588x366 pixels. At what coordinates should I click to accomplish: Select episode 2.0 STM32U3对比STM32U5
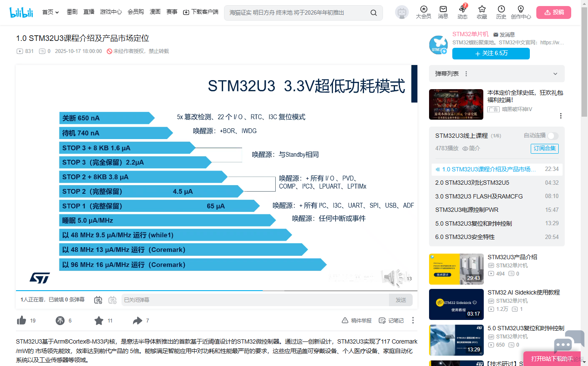coord(472,183)
